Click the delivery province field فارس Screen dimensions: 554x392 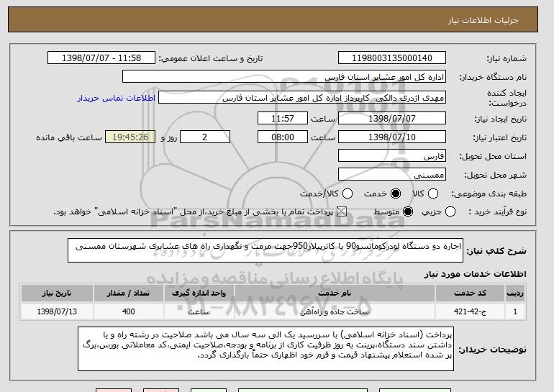pyautogui.click(x=392, y=156)
